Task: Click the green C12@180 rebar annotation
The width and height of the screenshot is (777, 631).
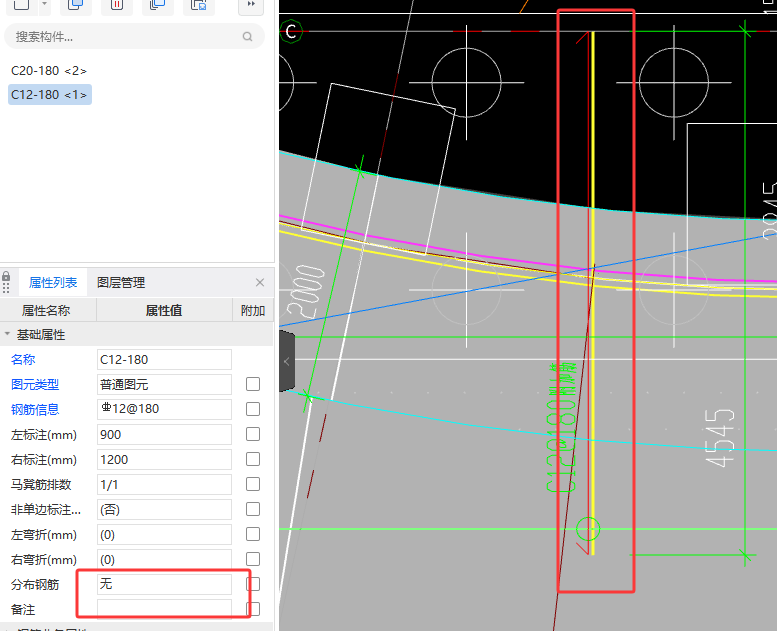Action: click(x=562, y=427)
